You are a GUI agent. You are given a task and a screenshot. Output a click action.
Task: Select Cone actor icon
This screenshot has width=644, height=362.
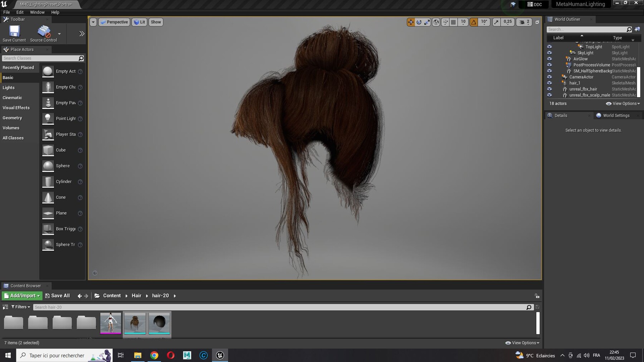click(x=48, y=197)
